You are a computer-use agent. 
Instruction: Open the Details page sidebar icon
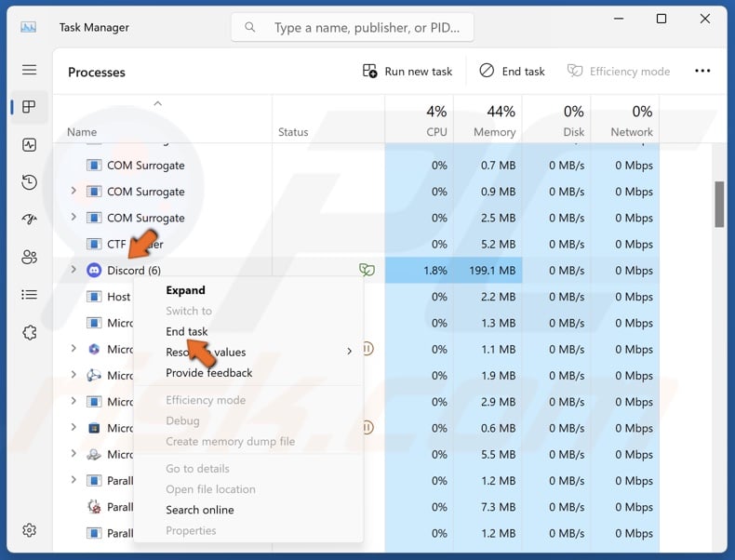29,295
